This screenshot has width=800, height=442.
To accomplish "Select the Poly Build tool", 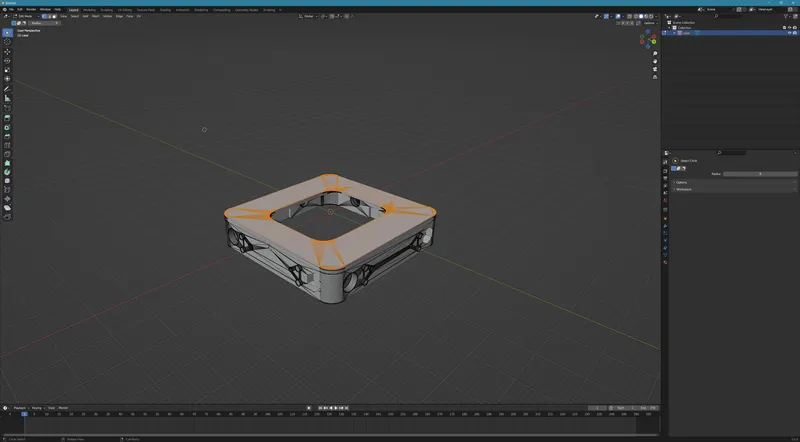I will pos(7,163).
